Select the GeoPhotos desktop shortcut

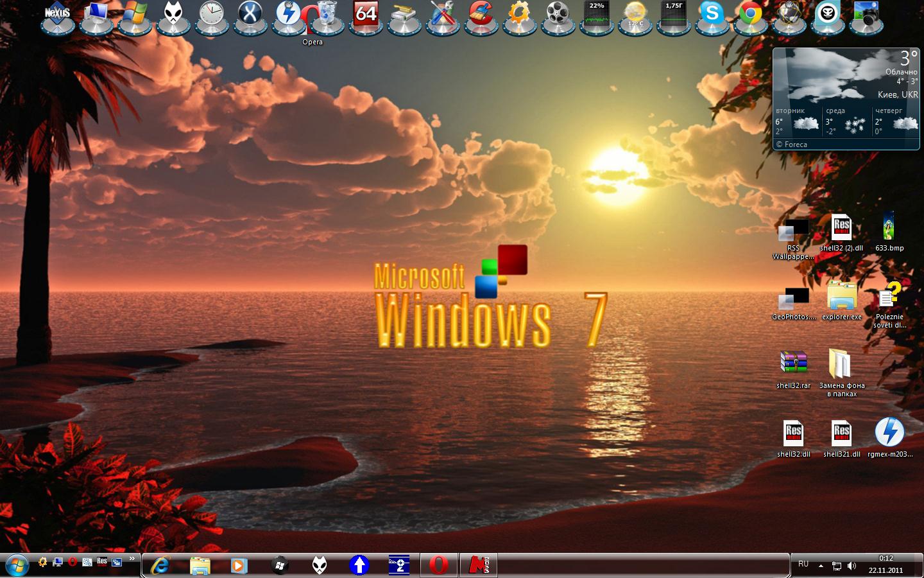point(794,303)
